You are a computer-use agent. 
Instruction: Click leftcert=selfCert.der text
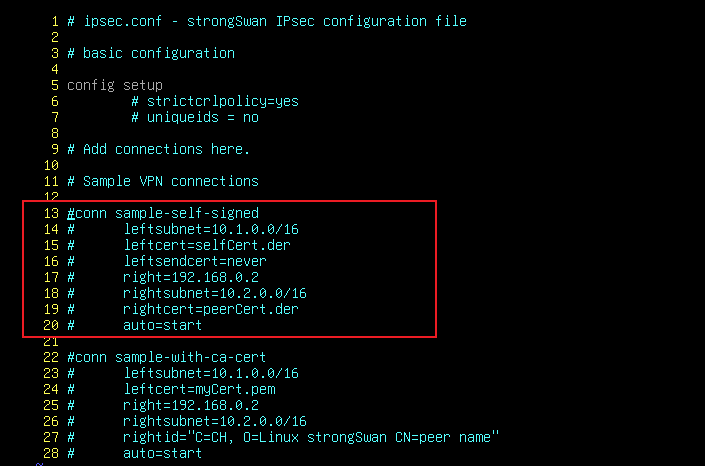click(207, 245)
